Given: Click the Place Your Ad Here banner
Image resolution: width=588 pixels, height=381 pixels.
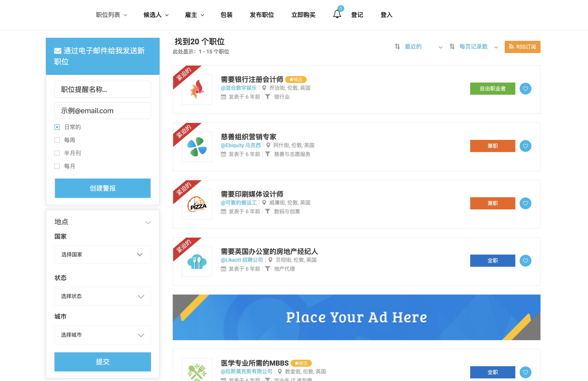Looking at the screenshot, I should 356,317.
